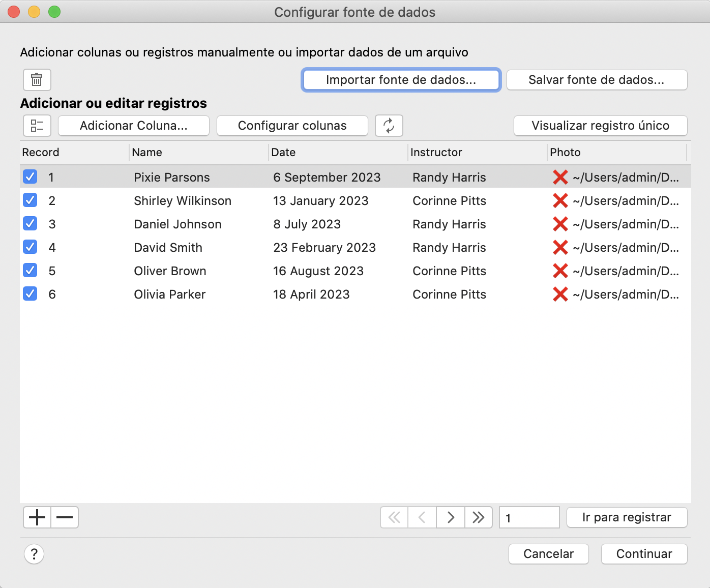This screenshot has height=588, width=710.
Task: Open Configurar colunas
Action: tap(292, 126)
